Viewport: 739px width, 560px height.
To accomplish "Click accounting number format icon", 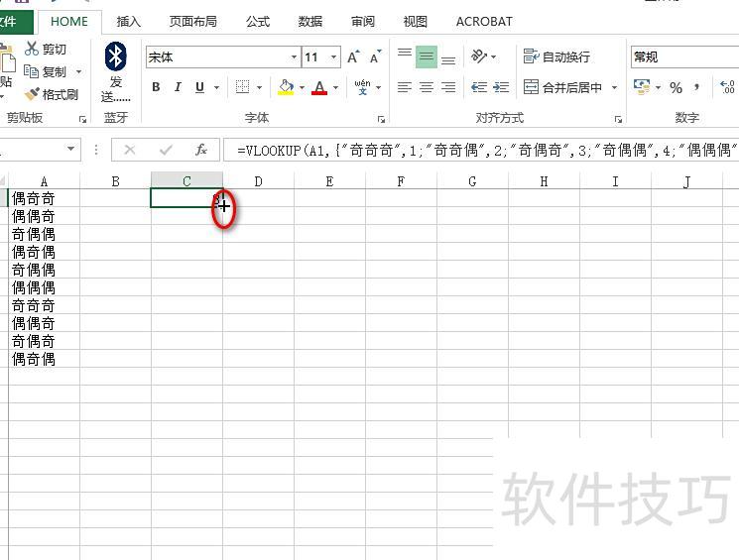I will (x=642, y=87).
